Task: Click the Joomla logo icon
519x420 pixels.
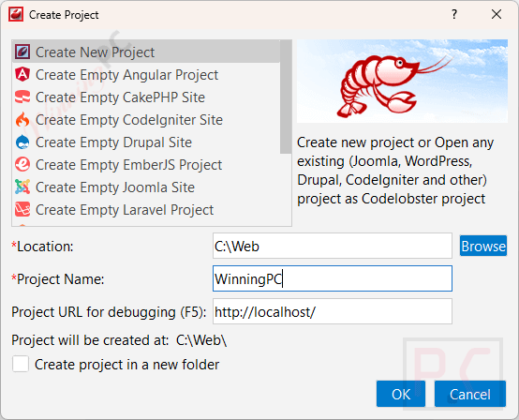Action: [x=22, y=187]
